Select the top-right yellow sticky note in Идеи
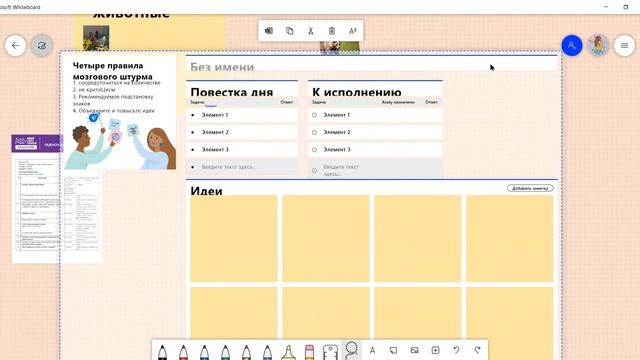Screen dimensions: 640x360 pyautogui.click(x=510, y=238)
